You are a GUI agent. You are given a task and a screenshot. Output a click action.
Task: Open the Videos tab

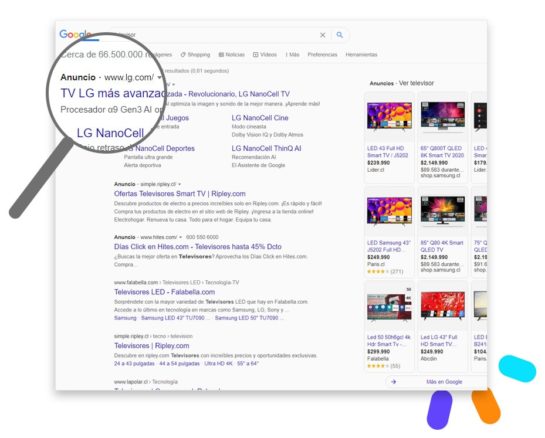tap(265, 55)
